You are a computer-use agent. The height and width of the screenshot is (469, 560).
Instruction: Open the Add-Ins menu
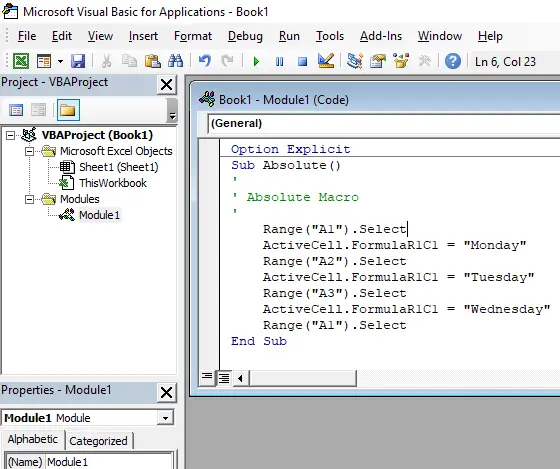[381, 36]
